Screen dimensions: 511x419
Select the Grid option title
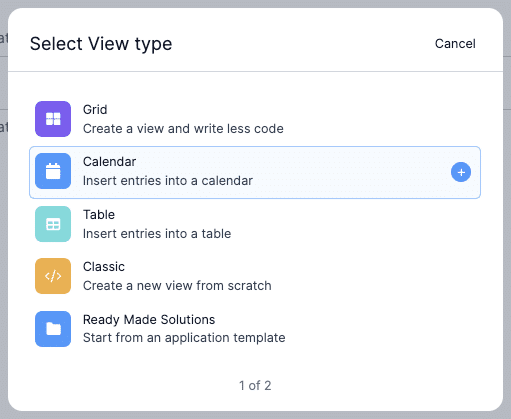pos(95,110)
